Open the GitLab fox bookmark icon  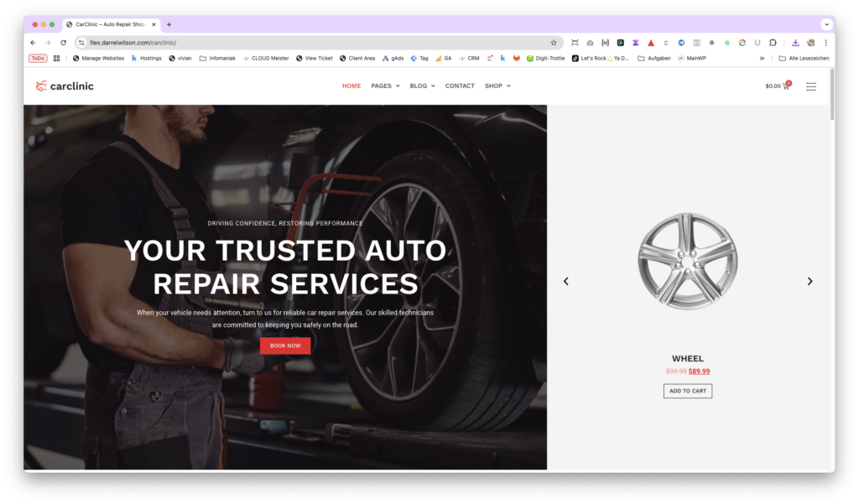(x=516, y=58)
